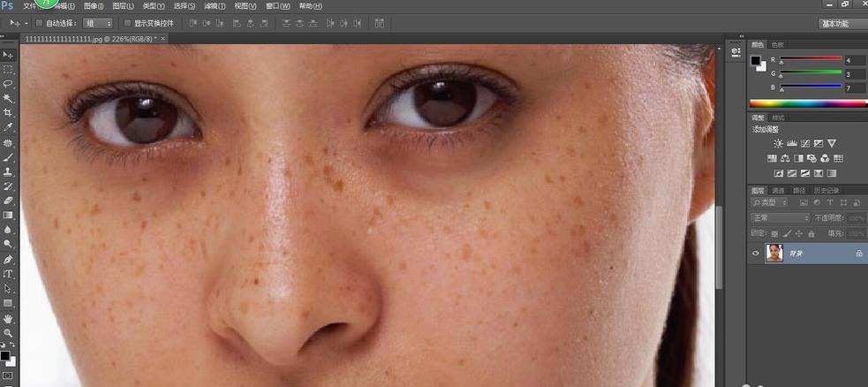The image size is (868, 387).
Task: Open the 组 auto-select dropdown
Action: coord(97,23)
